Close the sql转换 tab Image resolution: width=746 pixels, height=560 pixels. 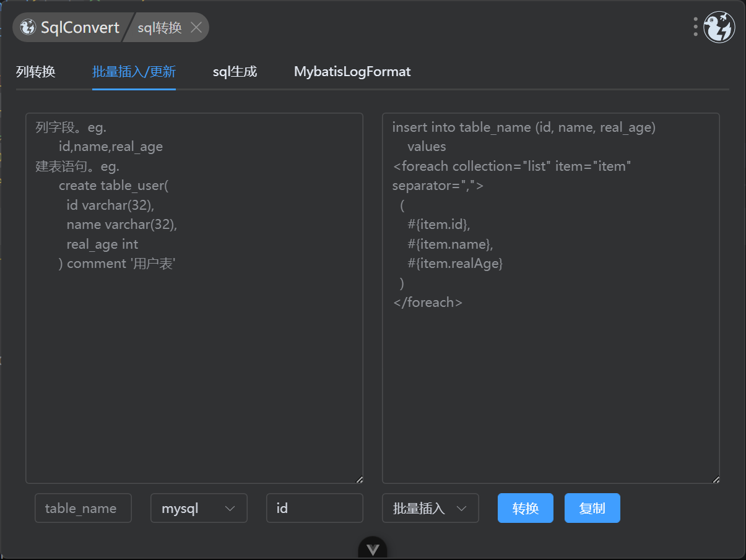click(196, 27)
